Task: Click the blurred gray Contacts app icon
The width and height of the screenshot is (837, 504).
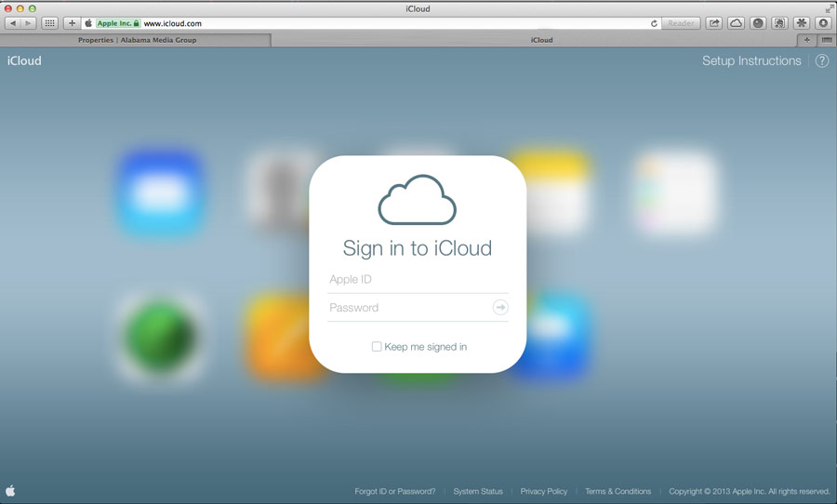Action: coord(281,192)
